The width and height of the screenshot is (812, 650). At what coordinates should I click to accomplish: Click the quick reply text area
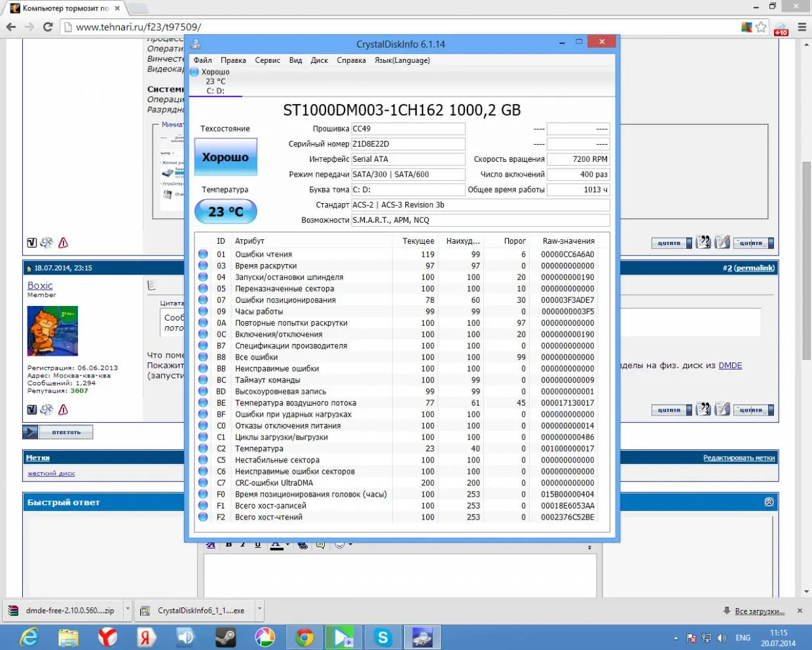click(400, 575)
